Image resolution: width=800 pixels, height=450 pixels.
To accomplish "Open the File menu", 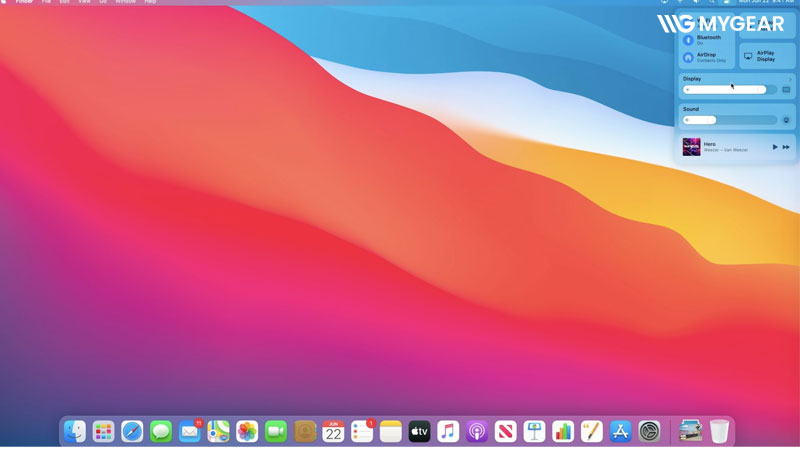I will click(46, 2).
